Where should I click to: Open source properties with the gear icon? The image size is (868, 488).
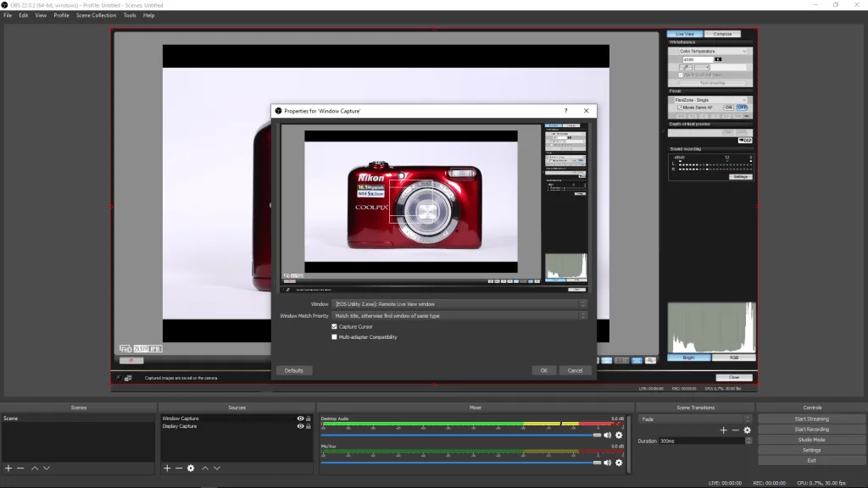coord(191,468)
